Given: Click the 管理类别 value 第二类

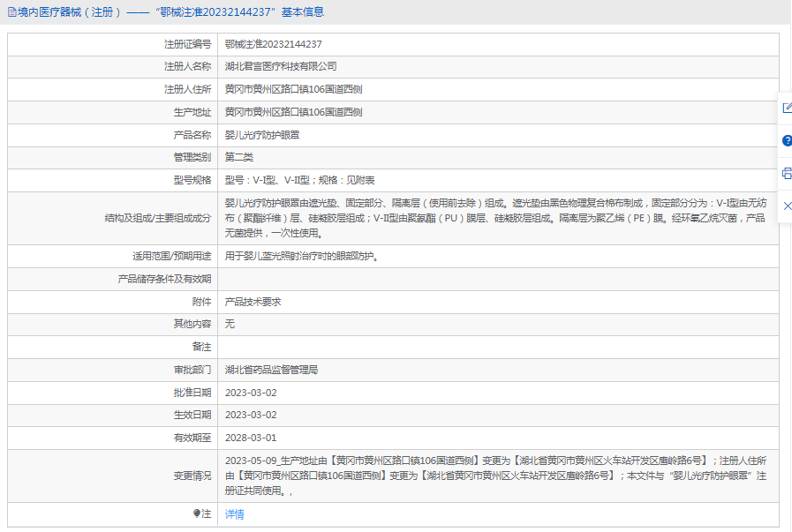Looking at the screenshot, I should (238, 157).
